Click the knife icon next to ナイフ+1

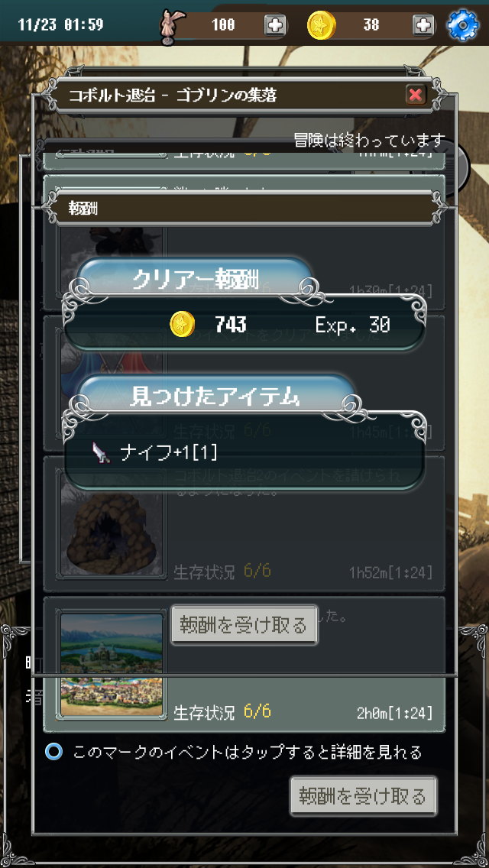pos(100,454)
